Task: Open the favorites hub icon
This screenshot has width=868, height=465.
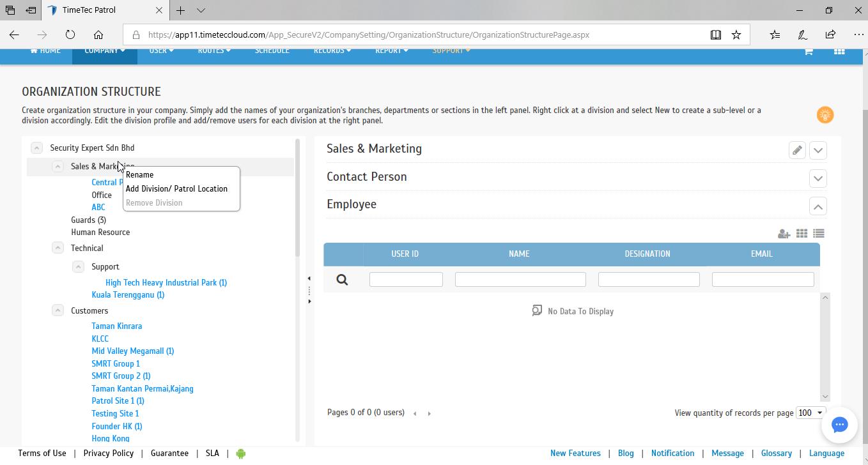Action: point(775,34)
